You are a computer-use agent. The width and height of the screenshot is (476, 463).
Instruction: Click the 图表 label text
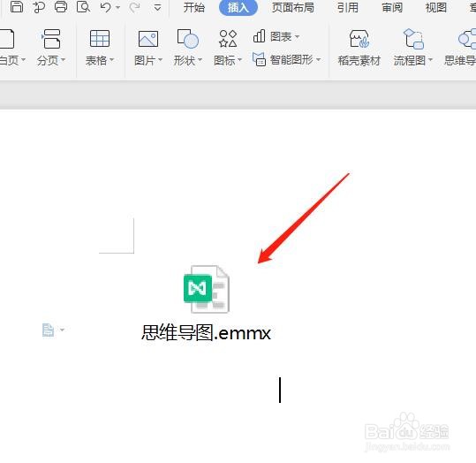pyautogui.click(x=281, y=37)
